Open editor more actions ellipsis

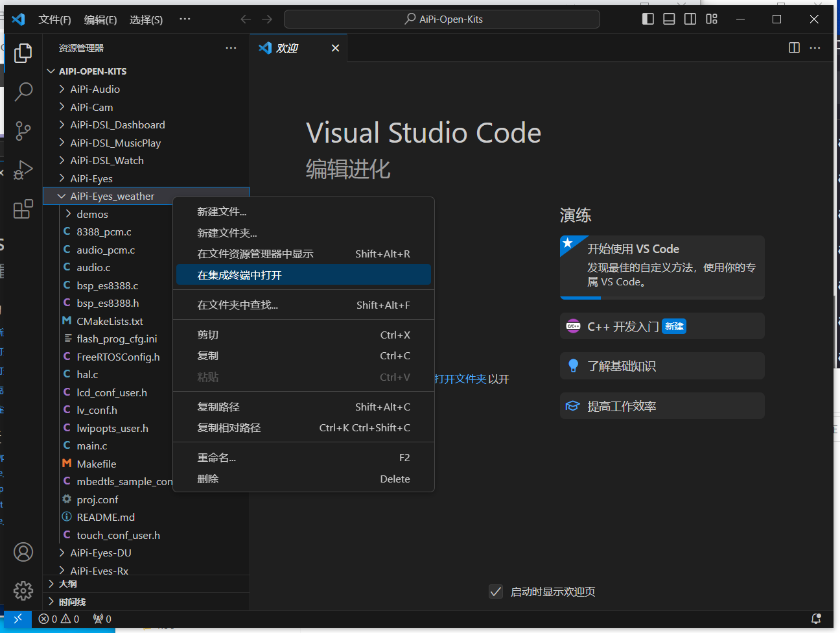tap(815, 48)
